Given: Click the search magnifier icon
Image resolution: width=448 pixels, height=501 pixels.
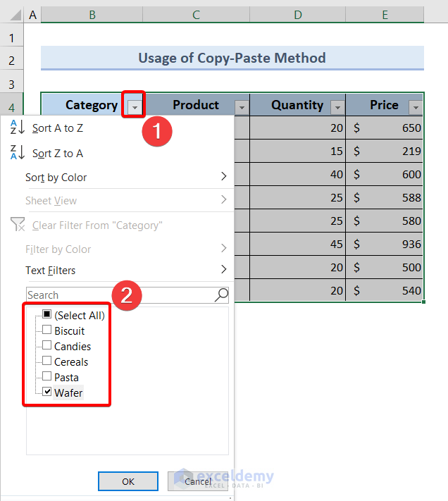Looking at the screenshot, I should point(221,295).
